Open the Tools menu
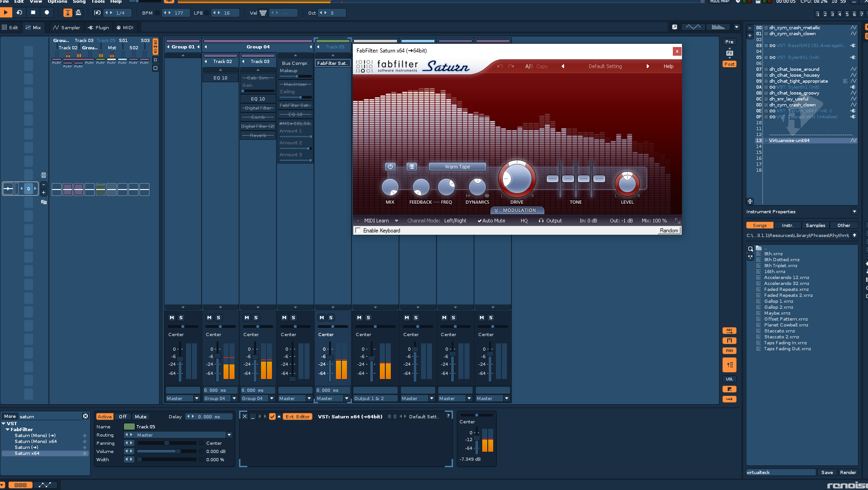 (x=98, y=2)
